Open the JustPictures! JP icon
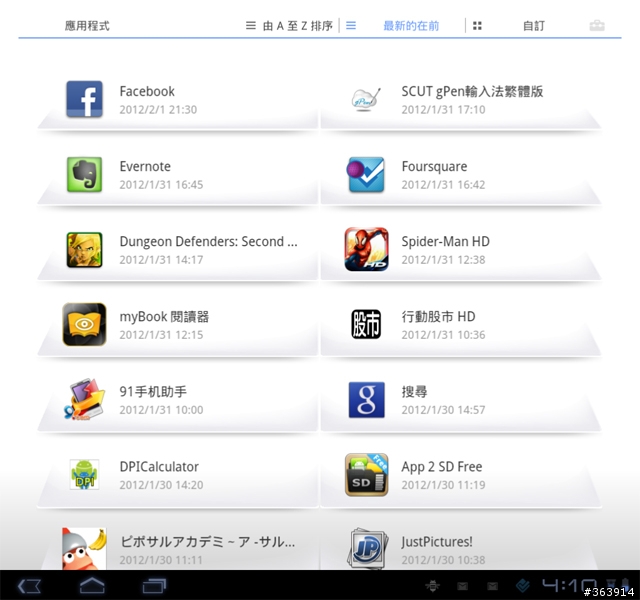Viewport: 640px width, 600px height. [x=367, y=548]
